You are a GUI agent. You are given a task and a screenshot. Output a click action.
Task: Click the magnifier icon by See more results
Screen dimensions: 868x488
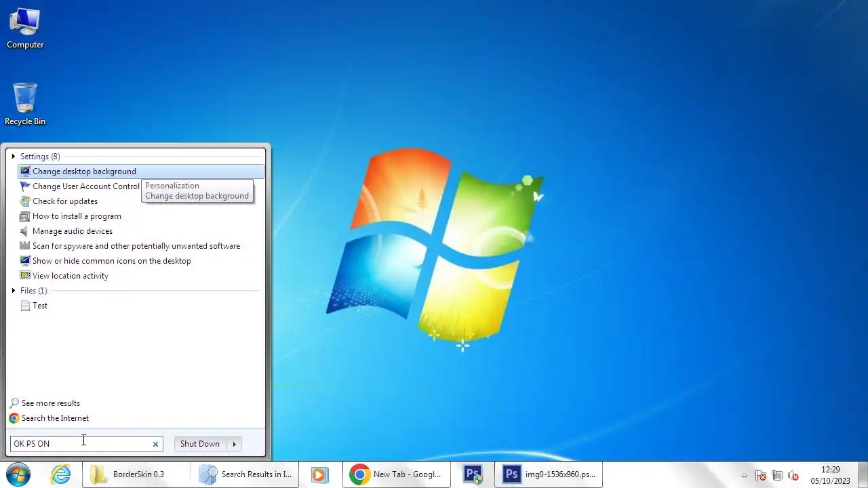pos(14,403)
